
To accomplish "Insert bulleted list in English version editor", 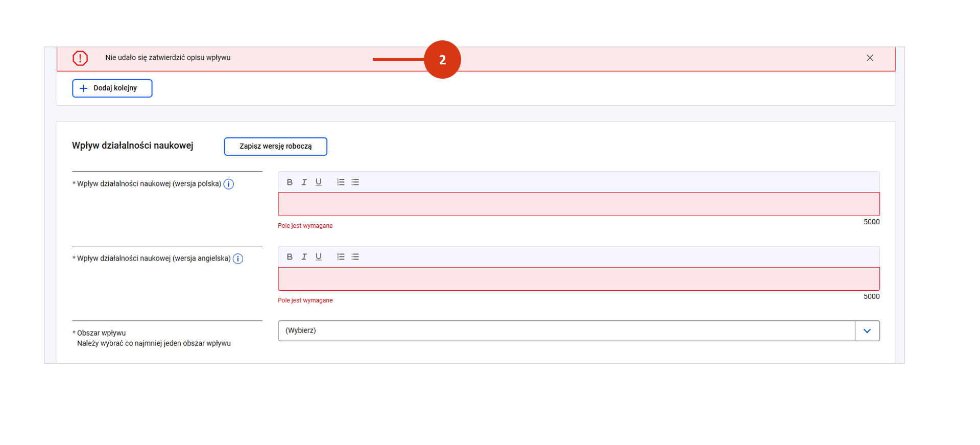I will (x=355, y=257).
